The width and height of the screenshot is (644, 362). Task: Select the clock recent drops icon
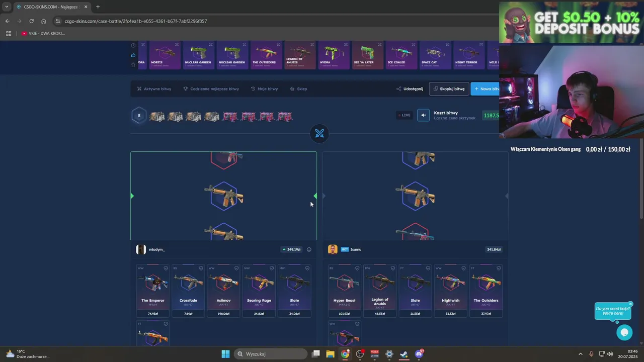pyautogui.click(x=133, y=45)
